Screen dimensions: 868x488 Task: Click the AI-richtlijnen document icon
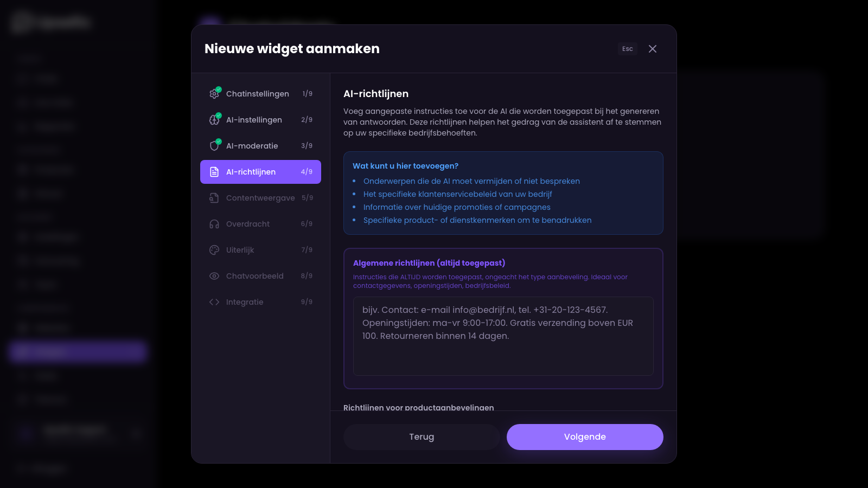pyautogui.click(x=214, y=172)
